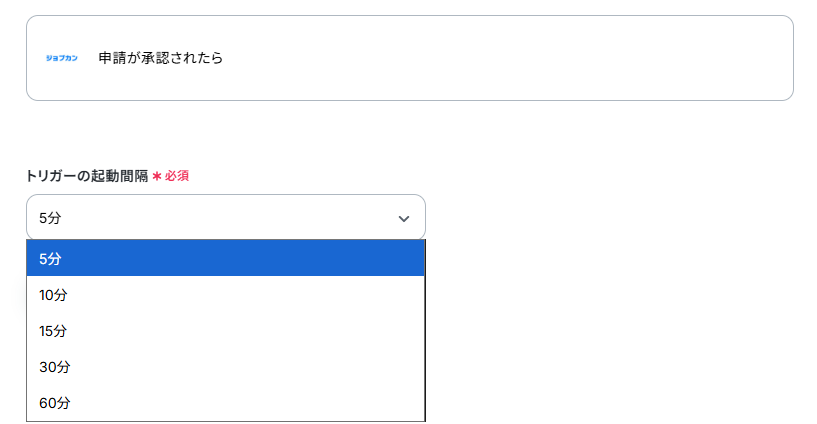Pick the last option in the interval list

click(x=226, y=403)
